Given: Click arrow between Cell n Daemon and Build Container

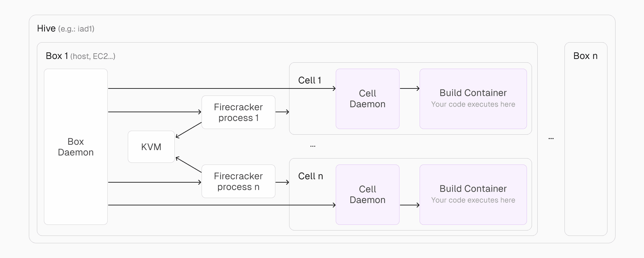Looking at the screenshot, I should point(410,205).
